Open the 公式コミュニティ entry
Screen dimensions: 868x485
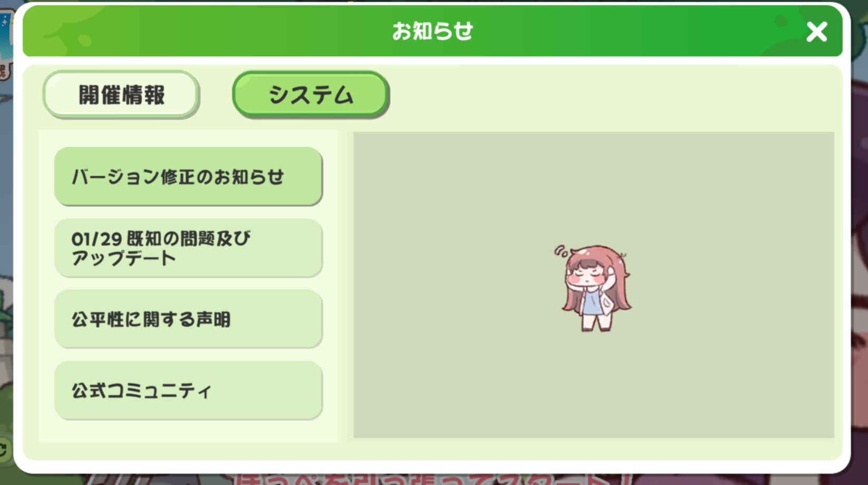point(188,391)
